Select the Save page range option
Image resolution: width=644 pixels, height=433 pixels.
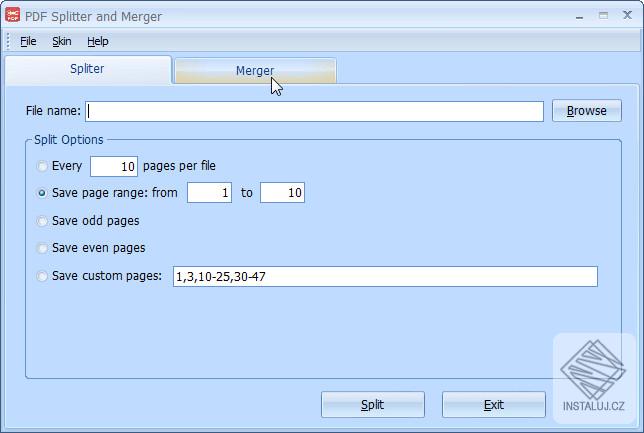click(42, 193)
